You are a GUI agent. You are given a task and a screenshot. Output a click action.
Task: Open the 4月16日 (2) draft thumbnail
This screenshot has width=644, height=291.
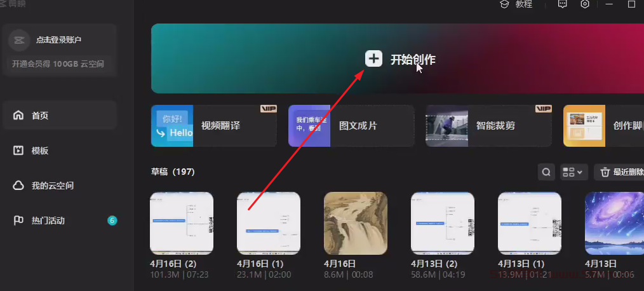click(x=182, y=223)
